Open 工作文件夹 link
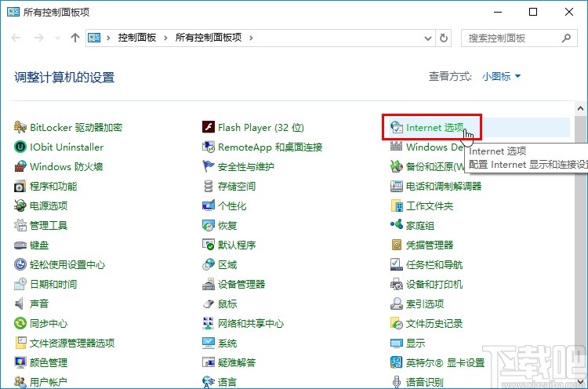The height and width of the screenshot is (389, 588). (x=430, y=205)
